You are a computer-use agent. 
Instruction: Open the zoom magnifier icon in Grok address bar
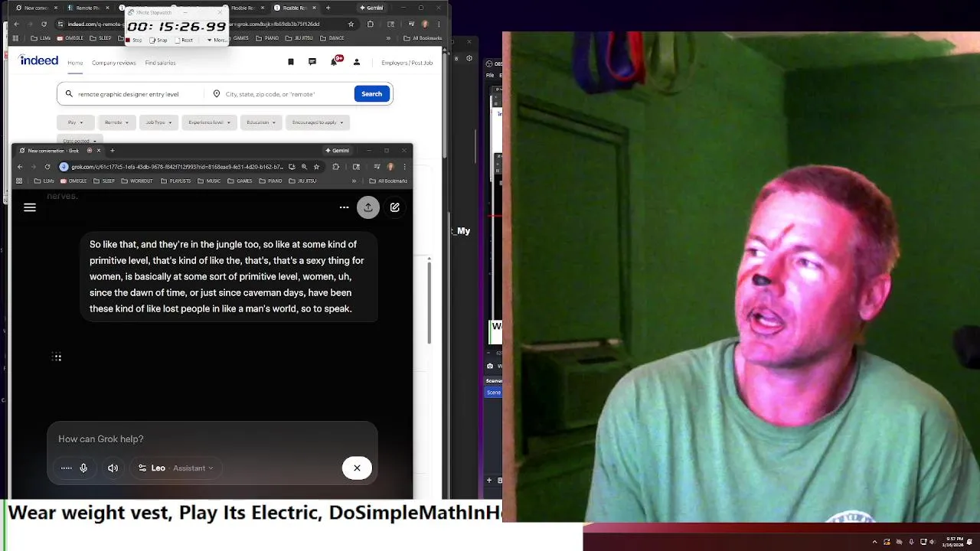tap(304, 167)
